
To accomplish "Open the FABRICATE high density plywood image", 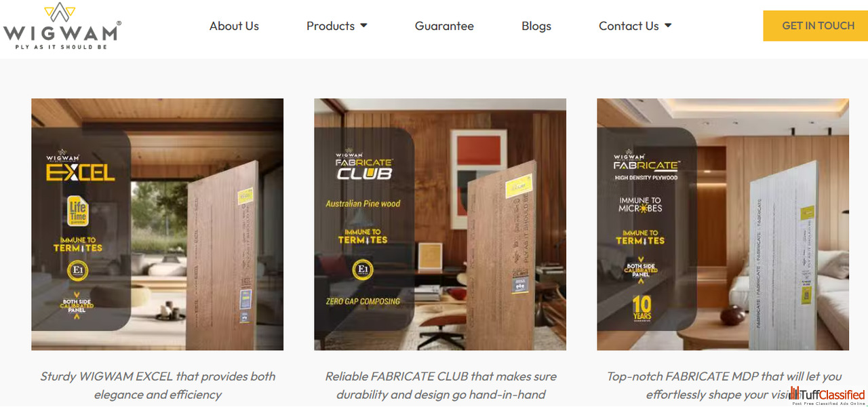I will point(723,225).
